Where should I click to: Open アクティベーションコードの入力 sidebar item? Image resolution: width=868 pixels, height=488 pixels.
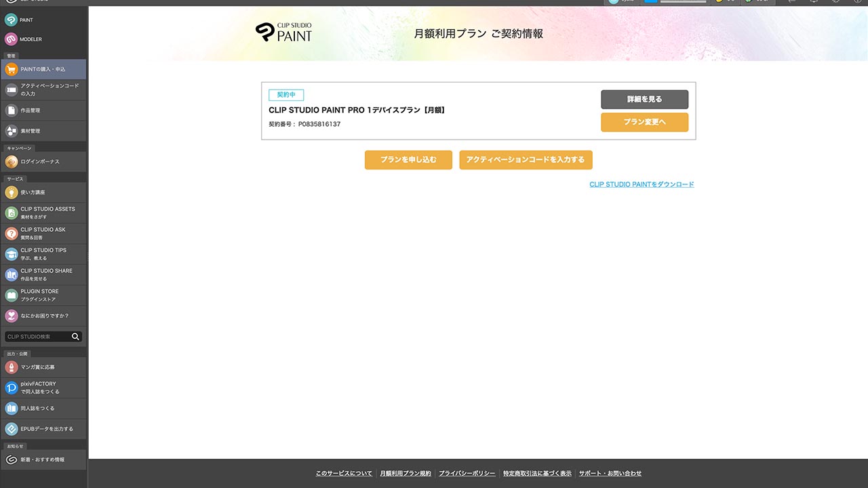[x=43, y=89]
